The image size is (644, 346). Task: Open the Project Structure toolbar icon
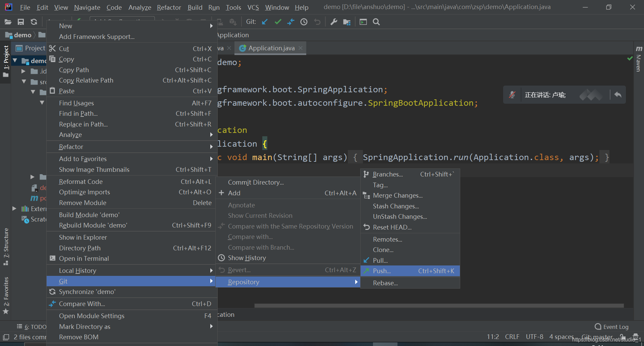click(347, 22)
